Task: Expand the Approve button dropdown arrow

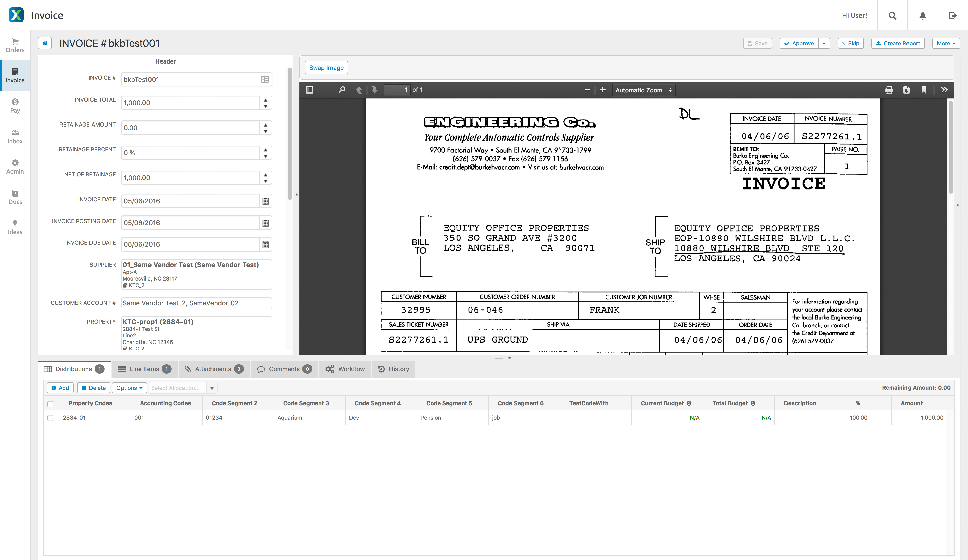Action: click(824, 43)
